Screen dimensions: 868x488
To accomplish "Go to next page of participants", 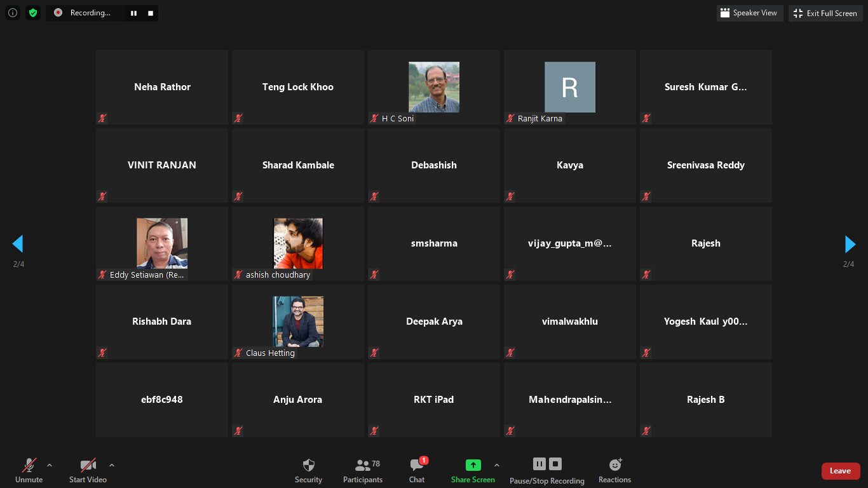I will click(850, 244).
